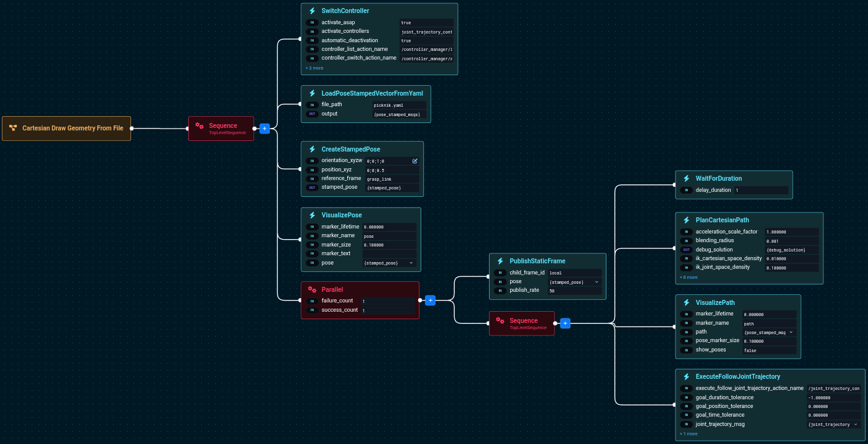Click the PublishStaticFrame lightning bolt icon

point(500,261)
